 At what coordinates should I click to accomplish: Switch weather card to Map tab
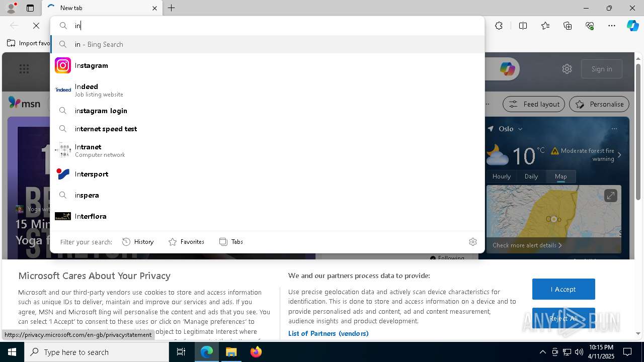point(561,176)
